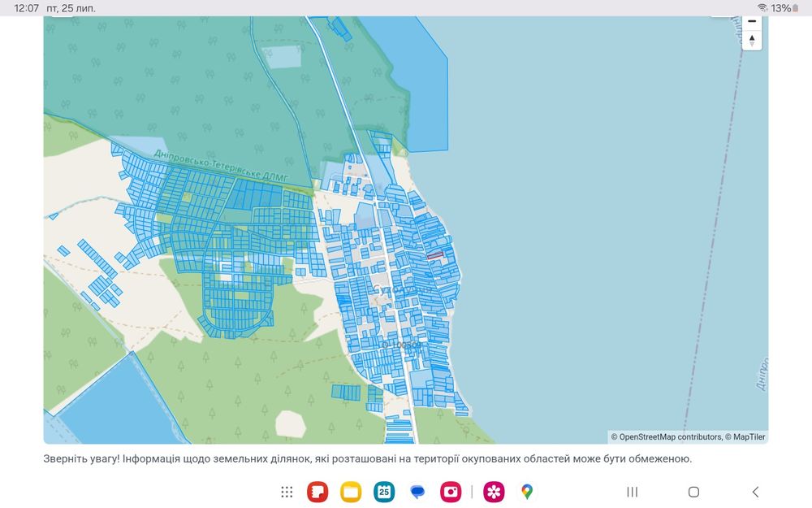Image resolution: width=812 pixels, height=508 pixels.
Task: Zoom out the map with minus button
Action: pos(752,22)
